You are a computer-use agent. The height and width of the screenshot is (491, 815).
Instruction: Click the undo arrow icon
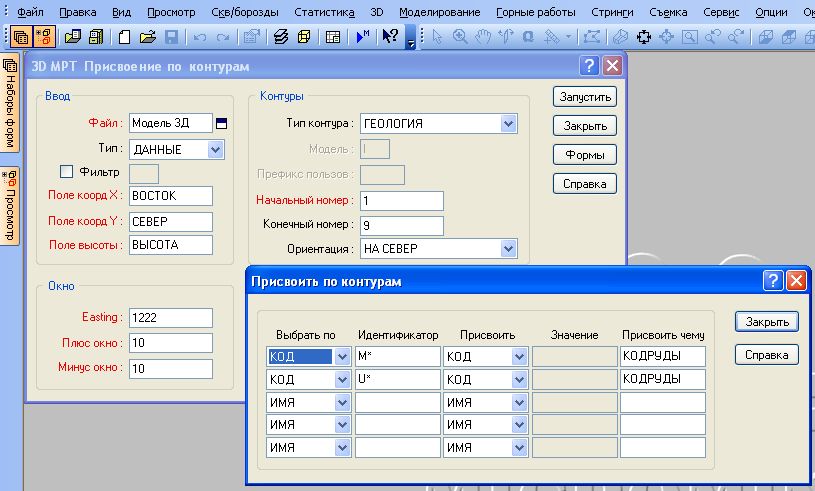point(200,37)
